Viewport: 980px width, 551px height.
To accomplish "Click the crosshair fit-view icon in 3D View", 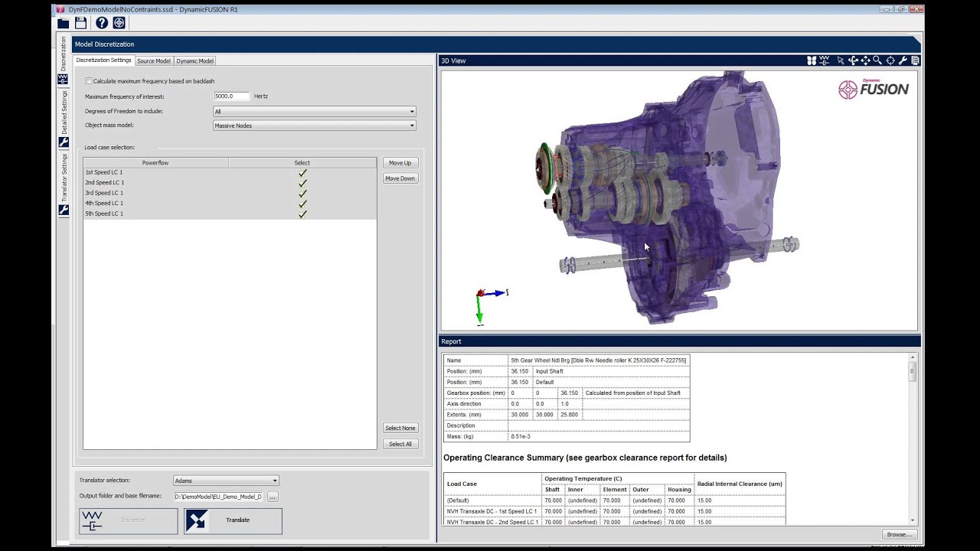I will [890, 60].
